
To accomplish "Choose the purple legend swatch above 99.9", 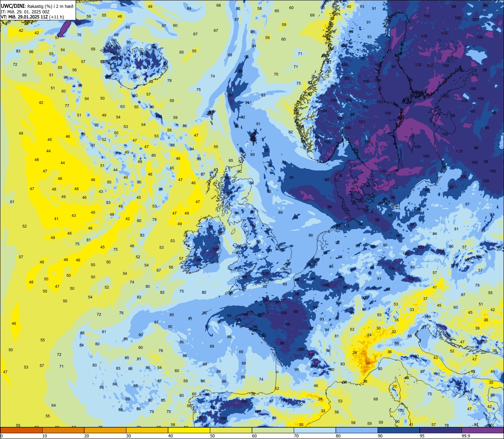I will point(483,430).
